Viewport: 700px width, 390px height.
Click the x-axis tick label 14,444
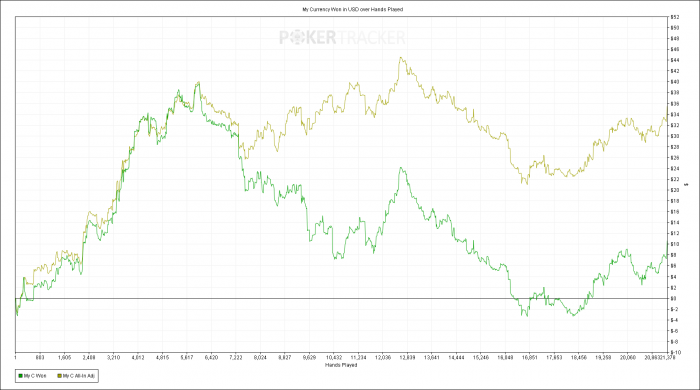(456, 358)
